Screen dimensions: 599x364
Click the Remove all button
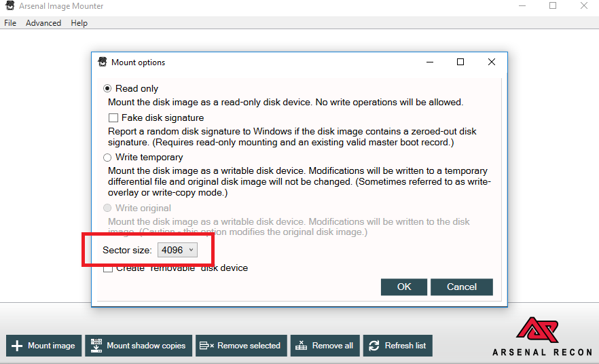[325, 346]
